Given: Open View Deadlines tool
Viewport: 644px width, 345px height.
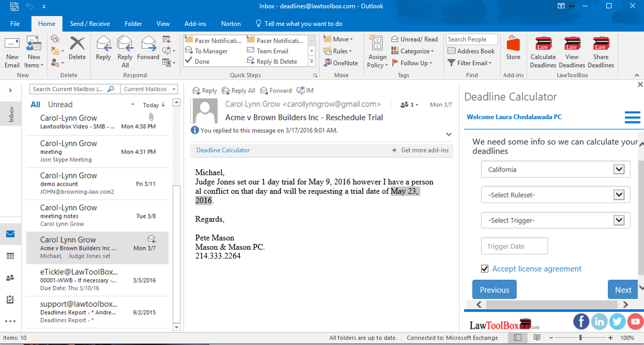Looking at the screenshot, I should point(572,52).
